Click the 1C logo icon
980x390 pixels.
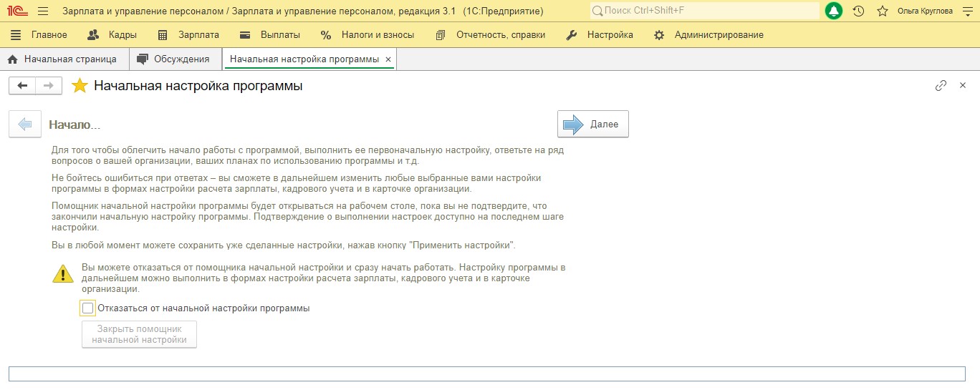pos(17,11)
